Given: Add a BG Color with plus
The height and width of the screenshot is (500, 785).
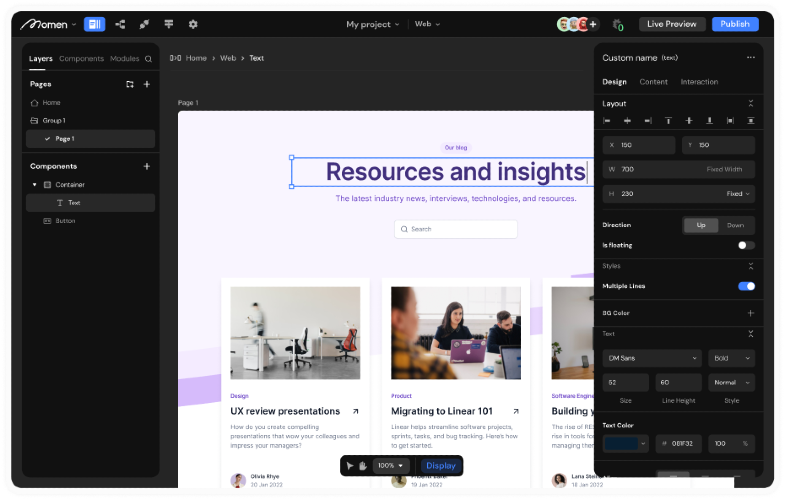Looking at the screenshot, I should [750, 313].
